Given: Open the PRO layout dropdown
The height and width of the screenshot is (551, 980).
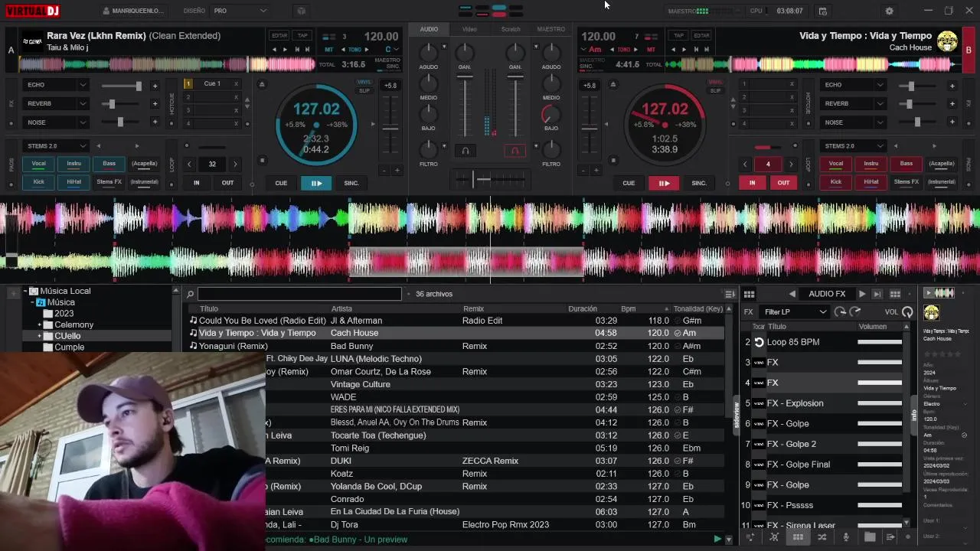Looking at the screenshot, I should tap(240, 11).
